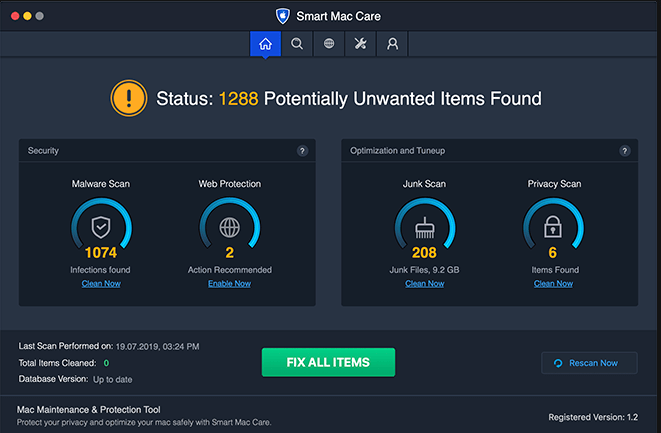Open the Tools wrench tab
This screenshot has width=661, height=433.
(360, 43)
